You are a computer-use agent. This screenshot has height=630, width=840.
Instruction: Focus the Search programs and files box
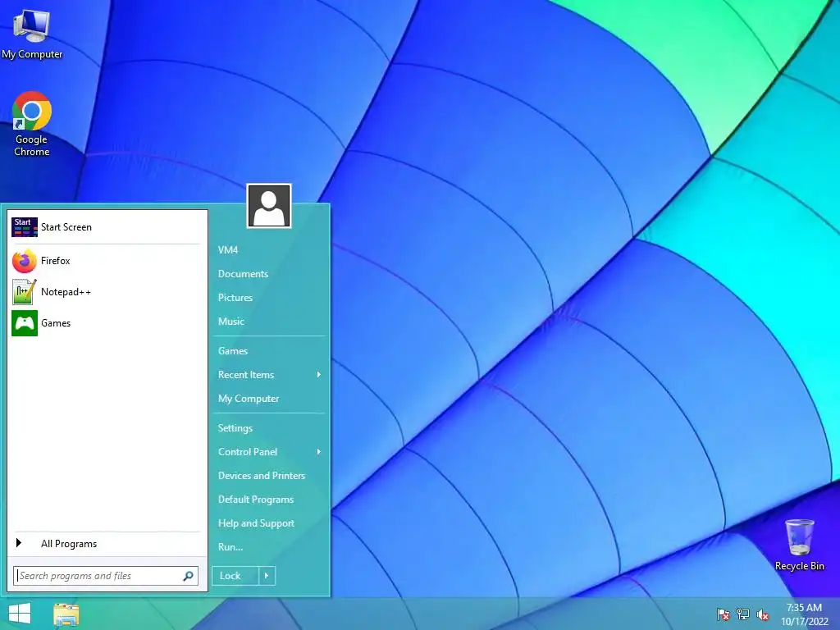(106, 576)
